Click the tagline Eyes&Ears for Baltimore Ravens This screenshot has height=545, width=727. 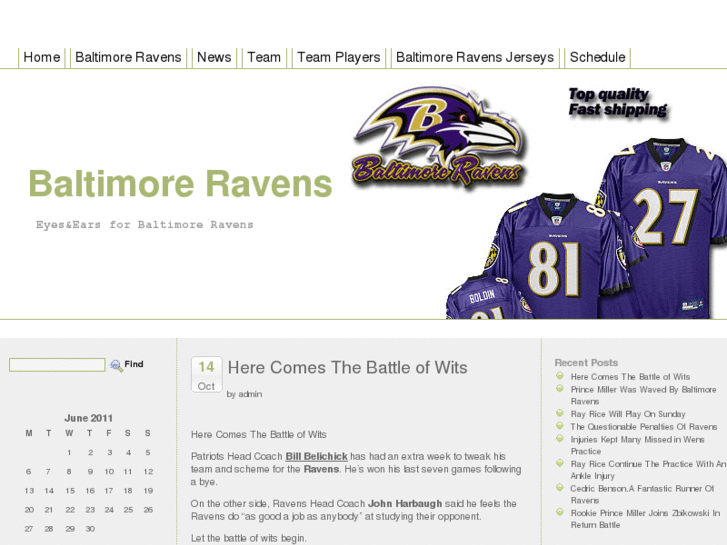coord(145,225)
